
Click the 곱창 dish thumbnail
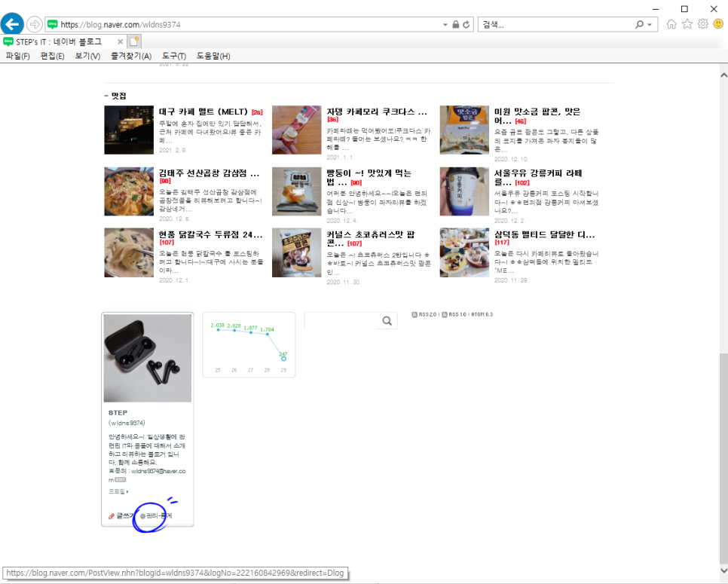(x=129, y=191)
